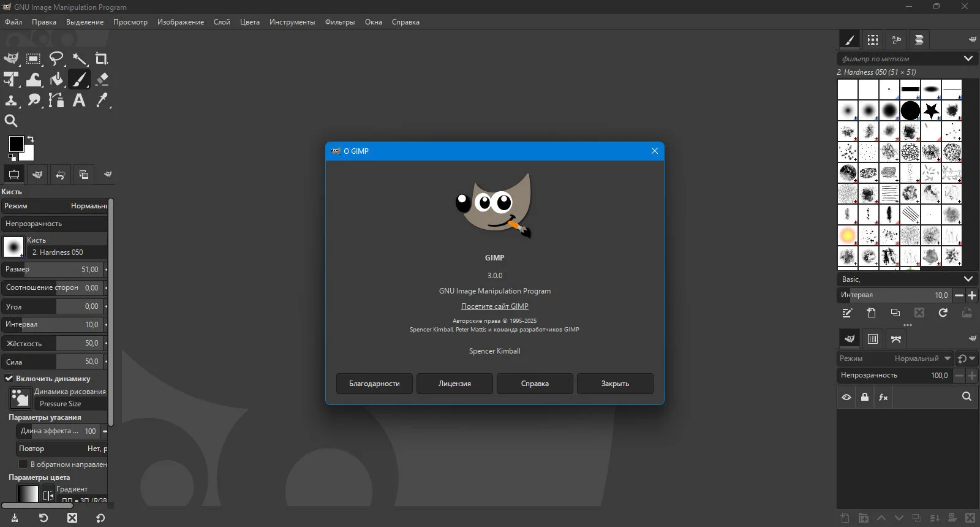980x527 pixels.
Task: Open the Изображение menu
Action: pos(181,22)
